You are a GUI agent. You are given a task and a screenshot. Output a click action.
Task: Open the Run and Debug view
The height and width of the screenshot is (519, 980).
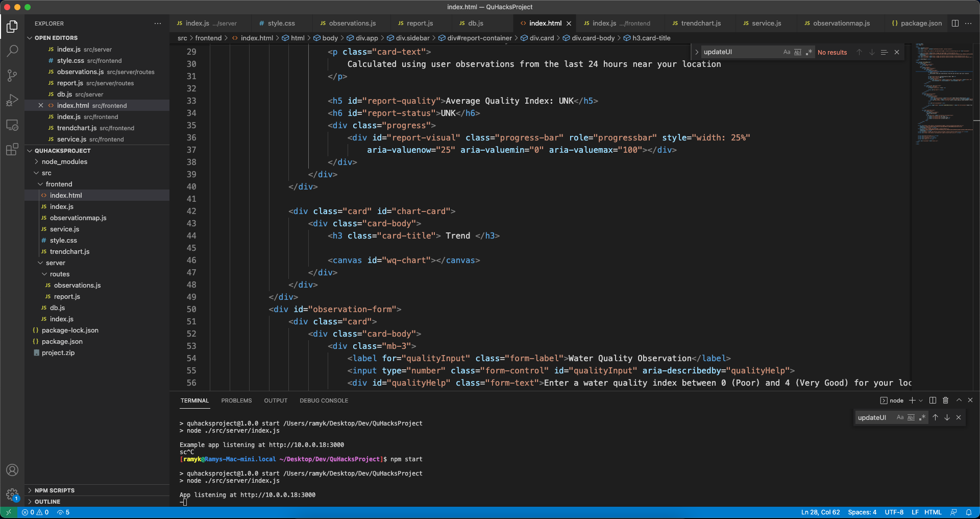tap(12, 100)
